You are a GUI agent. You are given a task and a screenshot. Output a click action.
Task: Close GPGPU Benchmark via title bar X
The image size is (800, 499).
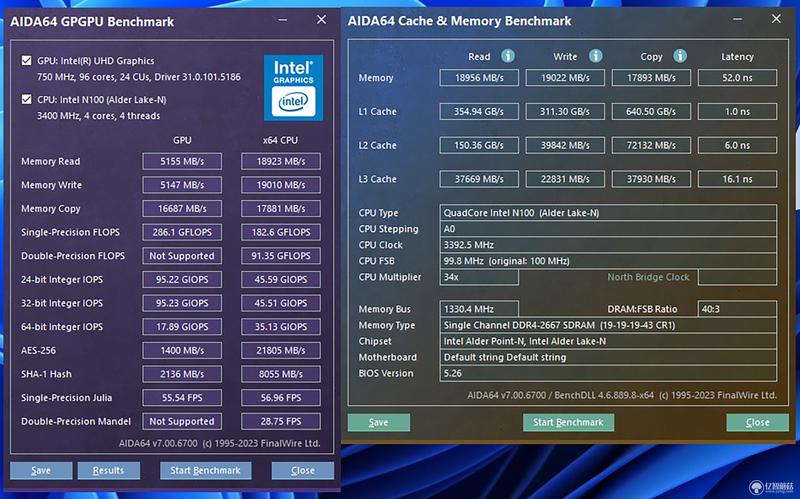click(321, 19)
